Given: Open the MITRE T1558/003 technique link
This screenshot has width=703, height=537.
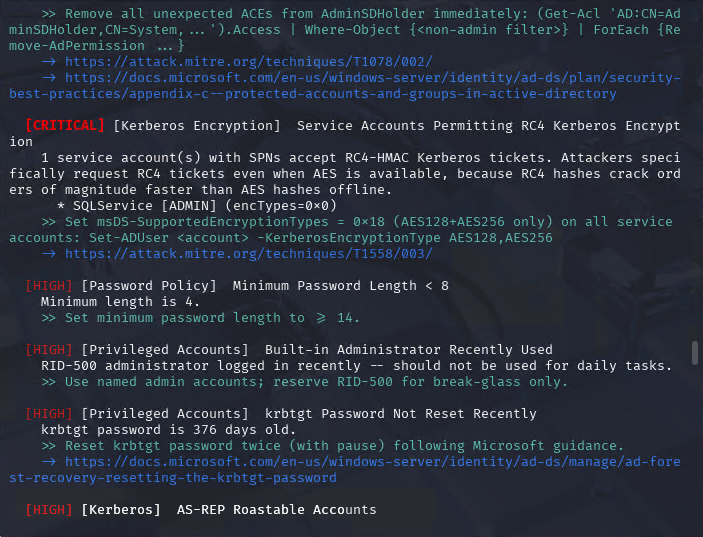Looking at the screenshot, I should click(x=249, y=254).
